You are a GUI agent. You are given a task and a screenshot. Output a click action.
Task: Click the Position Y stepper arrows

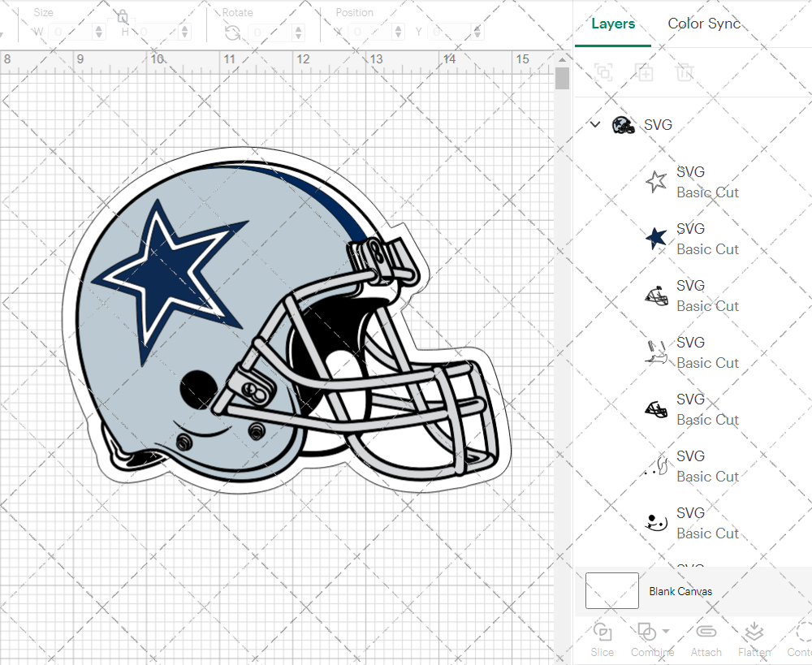[x=477, y=32]
